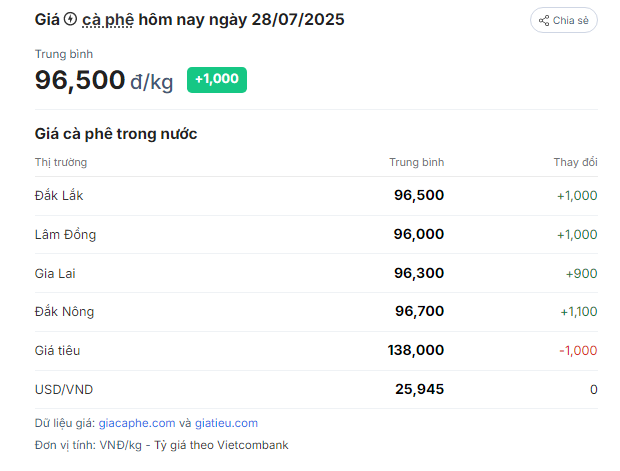Screen dimensions: 620x471
Task: Click the lightning bolt icon in title
Action: click(70, 19)
